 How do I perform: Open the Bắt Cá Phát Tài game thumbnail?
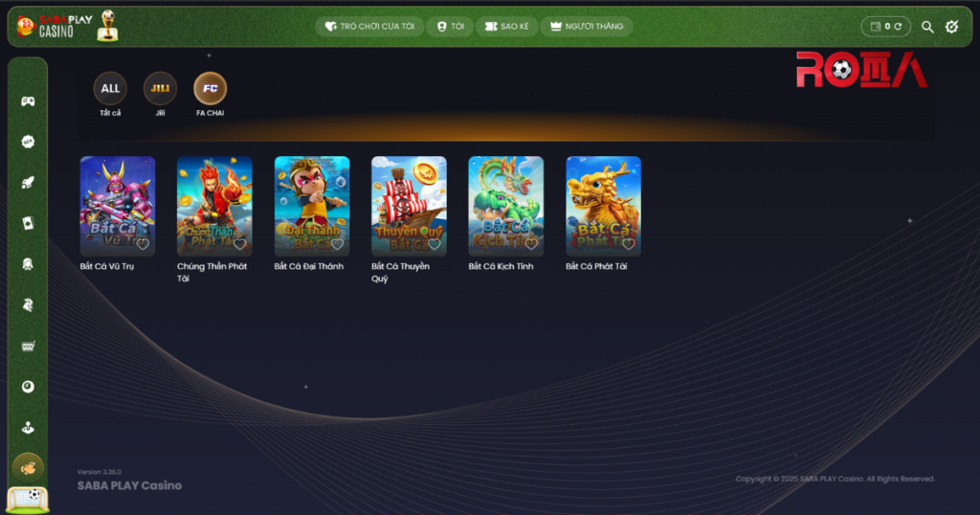tap(603, 206)
